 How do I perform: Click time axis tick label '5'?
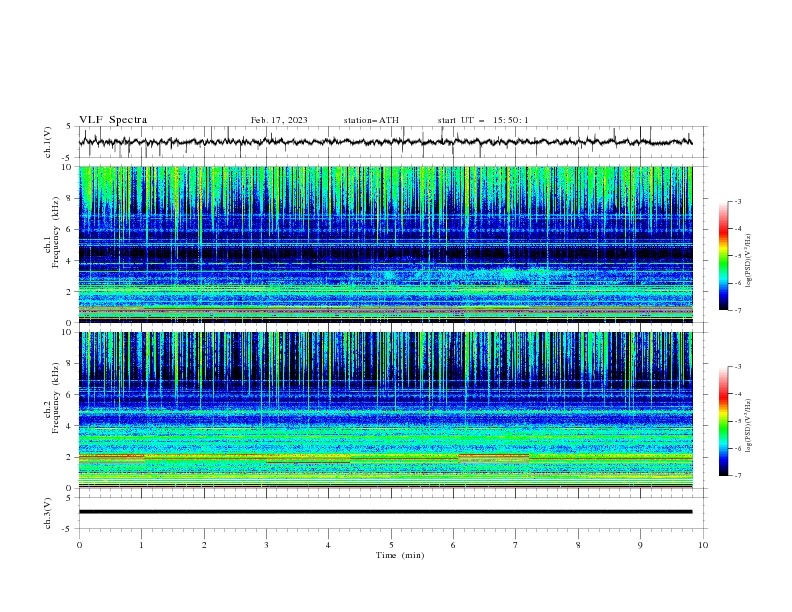pos(391,545)
